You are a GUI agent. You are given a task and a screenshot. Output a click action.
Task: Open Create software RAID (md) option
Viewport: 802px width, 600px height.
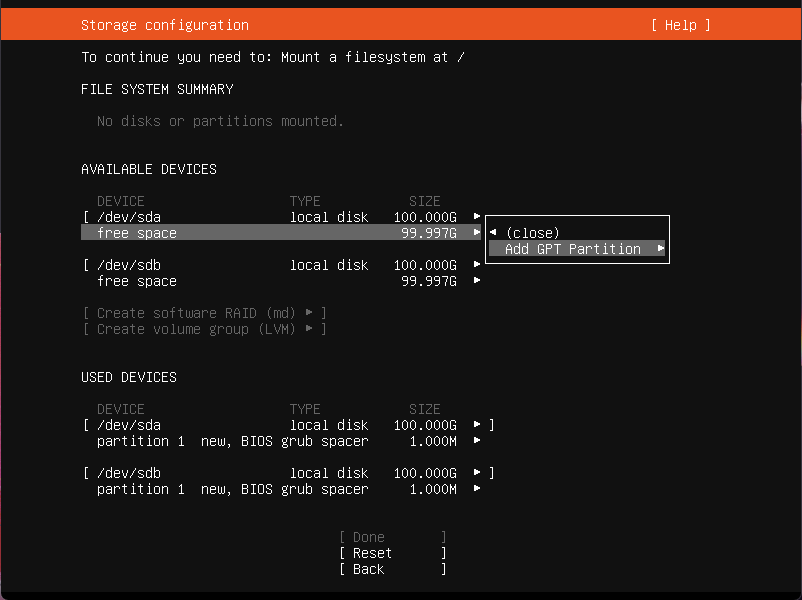204,313
